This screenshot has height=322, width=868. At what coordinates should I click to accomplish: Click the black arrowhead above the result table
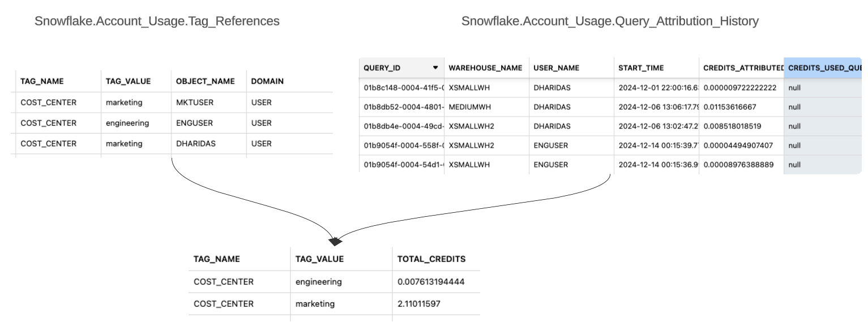(335, 242)
